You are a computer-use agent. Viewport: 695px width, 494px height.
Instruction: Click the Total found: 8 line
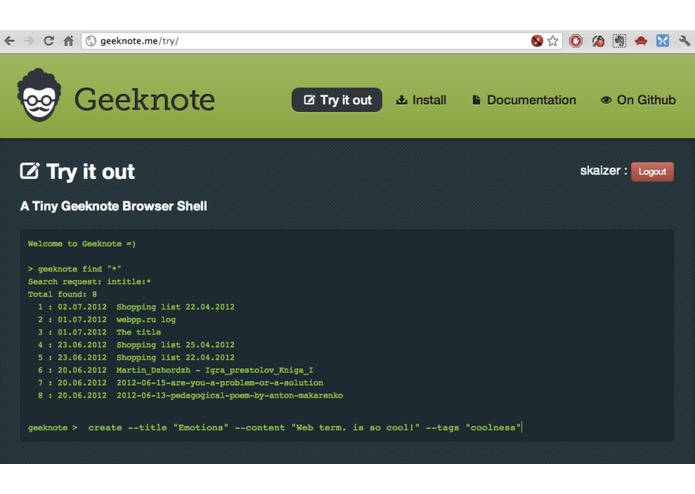tap(62, 294)
